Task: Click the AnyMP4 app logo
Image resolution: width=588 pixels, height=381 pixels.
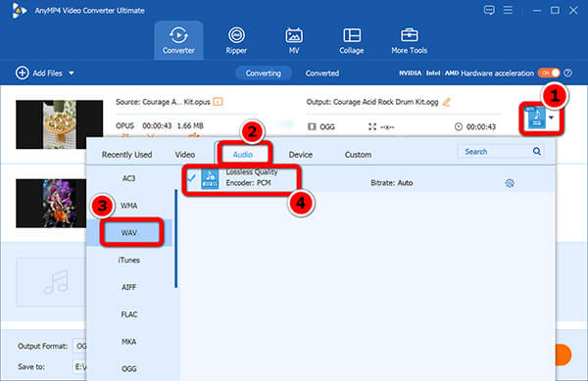Action: pos(19,11)
